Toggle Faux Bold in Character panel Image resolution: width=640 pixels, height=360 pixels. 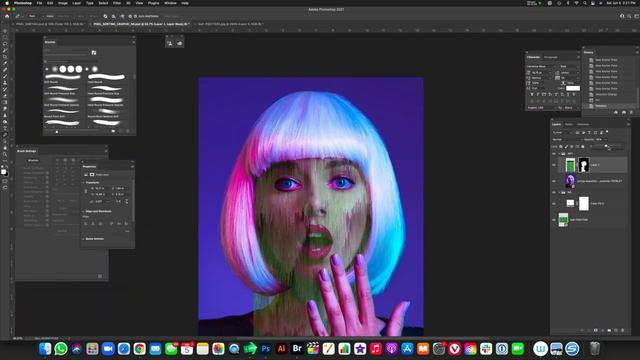532,94
